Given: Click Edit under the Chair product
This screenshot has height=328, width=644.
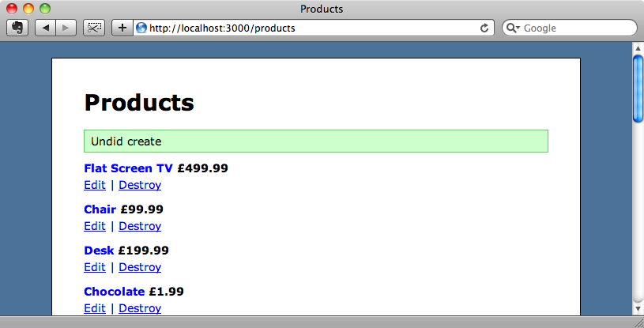Looking at the screenshot, I should [x=95, y=226].
